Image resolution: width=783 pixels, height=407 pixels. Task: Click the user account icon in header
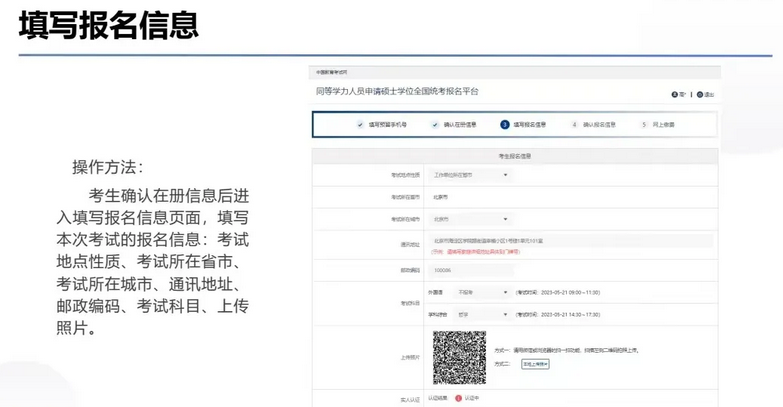pyautogui.click(x=675, y=94)
